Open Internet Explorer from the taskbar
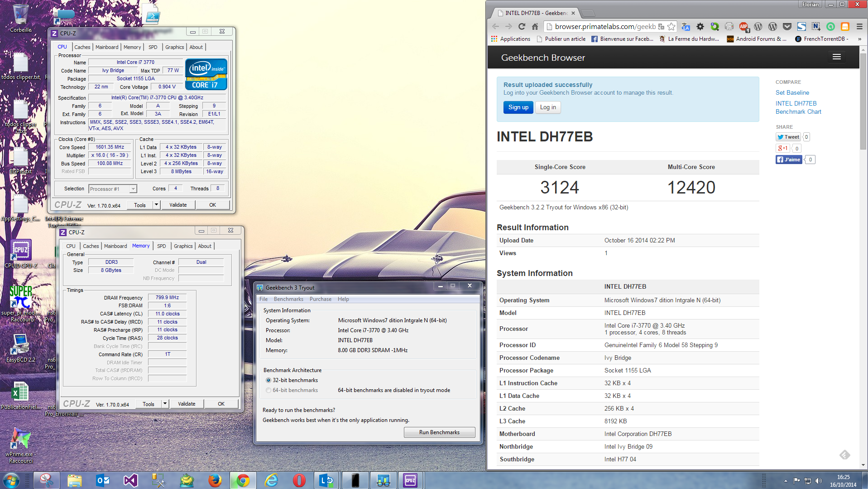The image size is (868, 489). (x=271, y=480)
